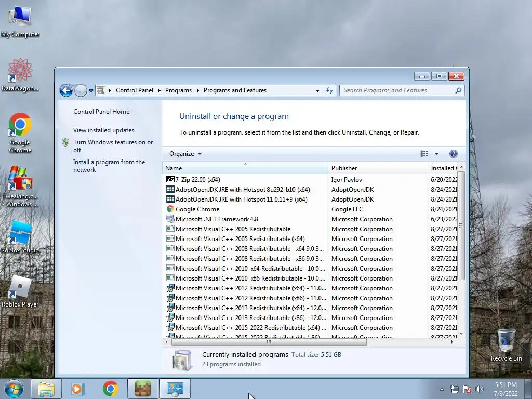The height and width of the screenshot is (399, 532).
Task: Show hidden tray icons arrow
Action: [442, 389]
